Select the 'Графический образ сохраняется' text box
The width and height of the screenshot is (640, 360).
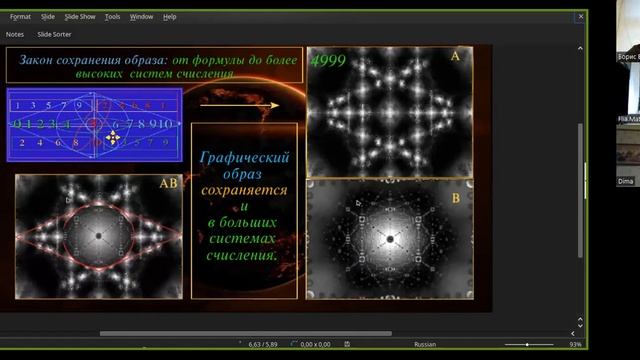point(244,211)
